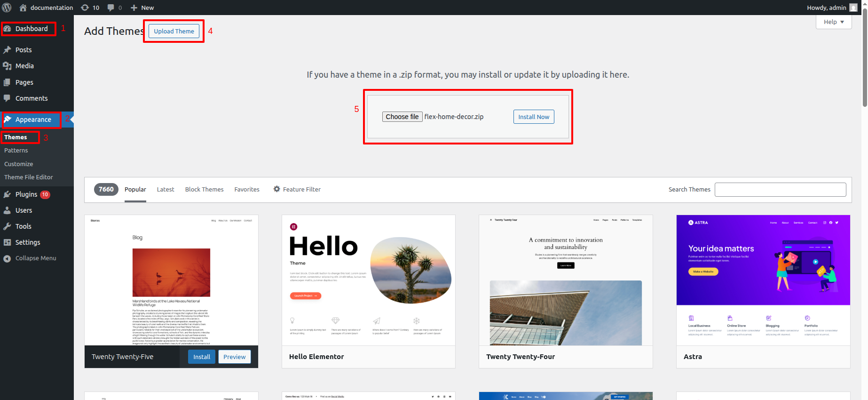Open the New content dropdown
868x400 pixels.
pos(142,8)
